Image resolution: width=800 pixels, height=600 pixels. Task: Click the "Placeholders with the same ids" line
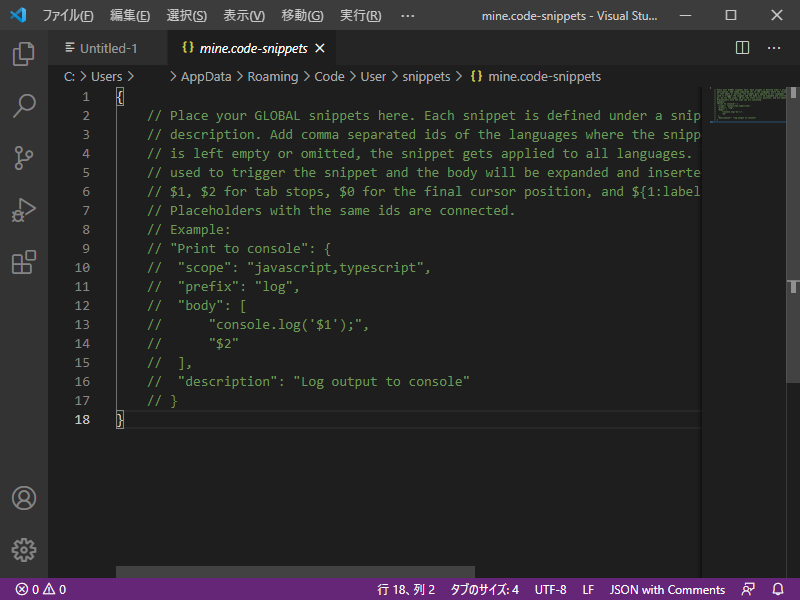coord(331,211)
